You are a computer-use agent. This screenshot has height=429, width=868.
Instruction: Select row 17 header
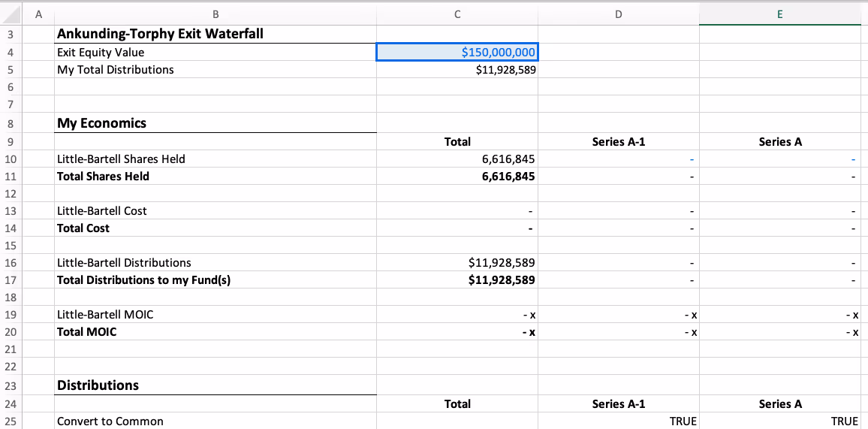(x=11, y=280)
